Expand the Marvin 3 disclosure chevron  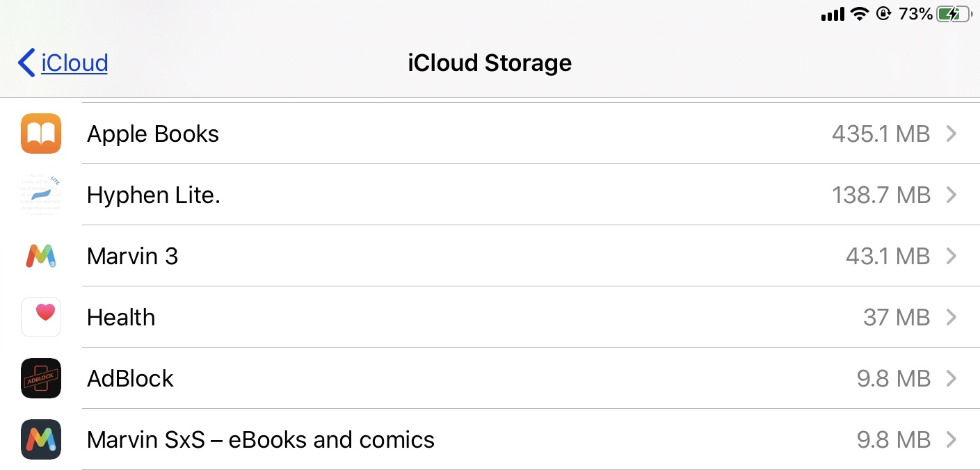tap(951, 256)
